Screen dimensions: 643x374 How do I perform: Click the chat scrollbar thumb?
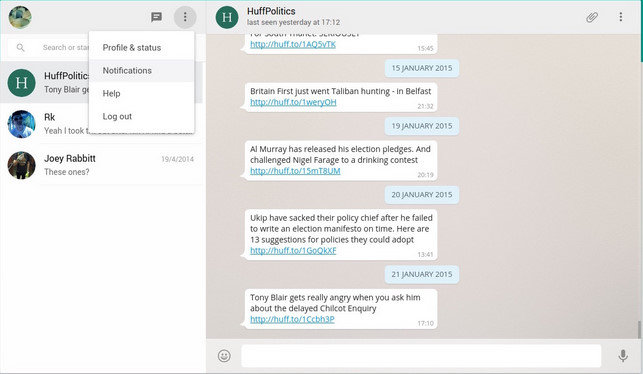click(x=639, y=330)
